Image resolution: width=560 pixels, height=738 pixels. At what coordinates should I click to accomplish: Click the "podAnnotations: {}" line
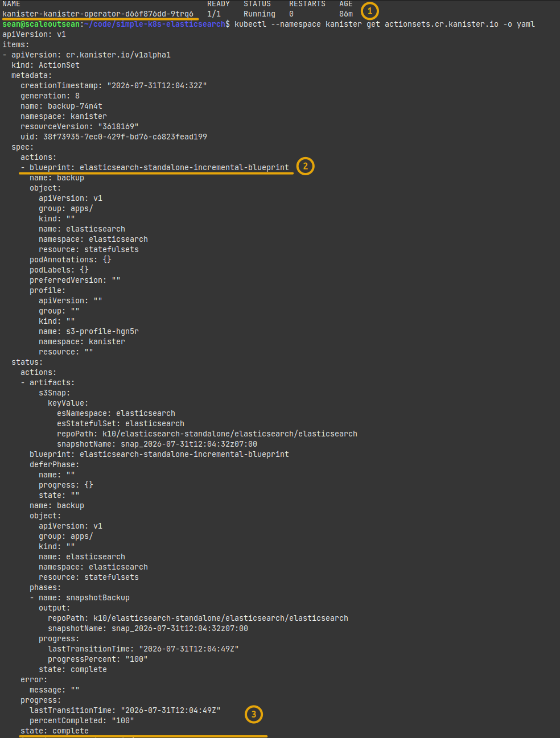[x=71, y=259]
